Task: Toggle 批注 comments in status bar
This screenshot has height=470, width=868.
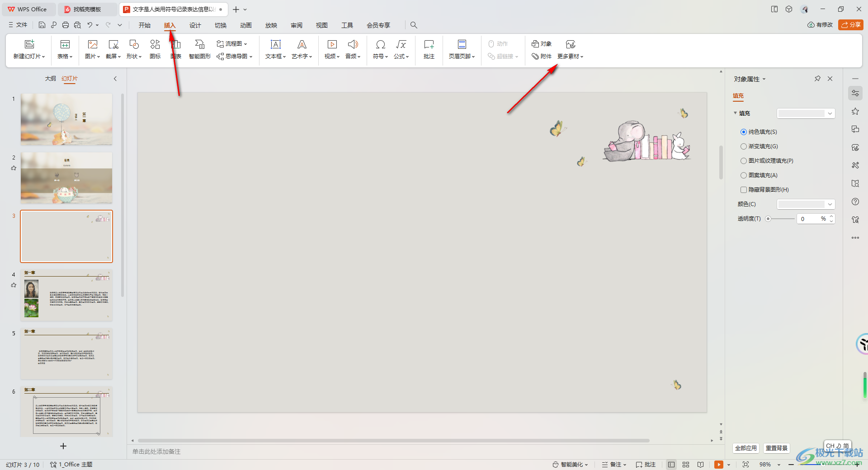Action: (646, 465)
